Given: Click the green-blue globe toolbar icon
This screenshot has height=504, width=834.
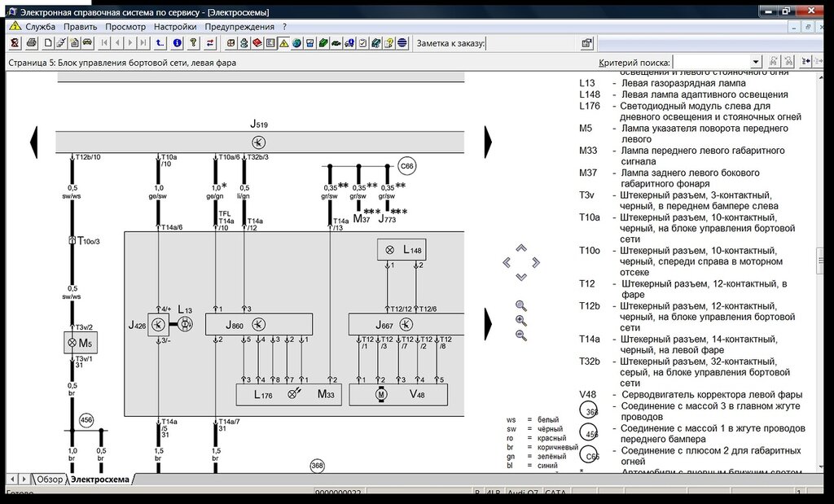Looking at the screenshot, I should point(296,43).
